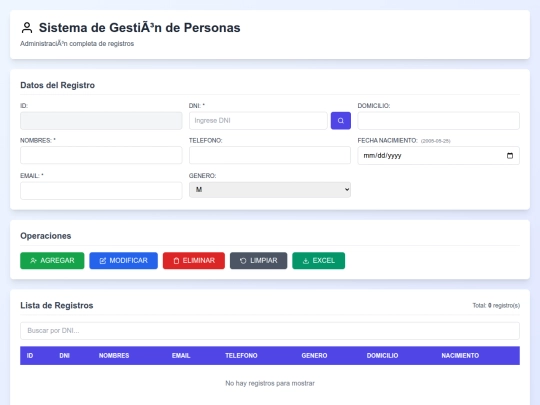Focus the Ingrese DNI input field
The width and height of the screenshot is (540, 405).
coord(258,121)
